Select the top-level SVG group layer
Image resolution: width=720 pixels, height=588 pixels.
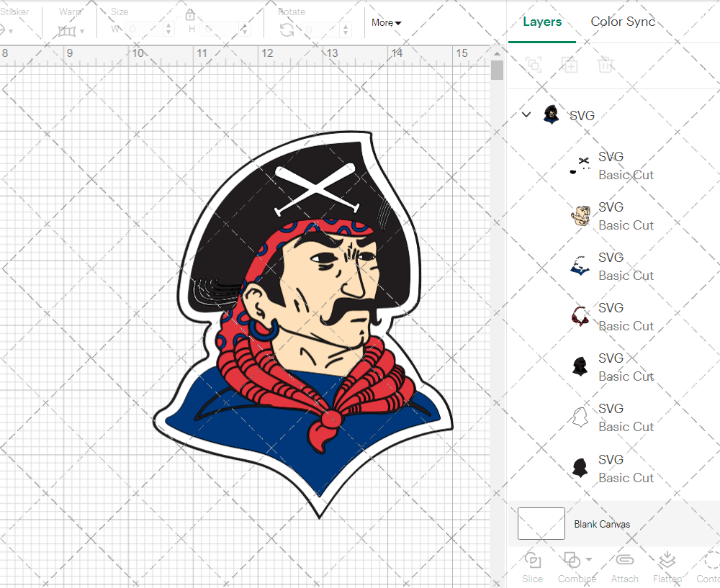click(x=613, y=115)
